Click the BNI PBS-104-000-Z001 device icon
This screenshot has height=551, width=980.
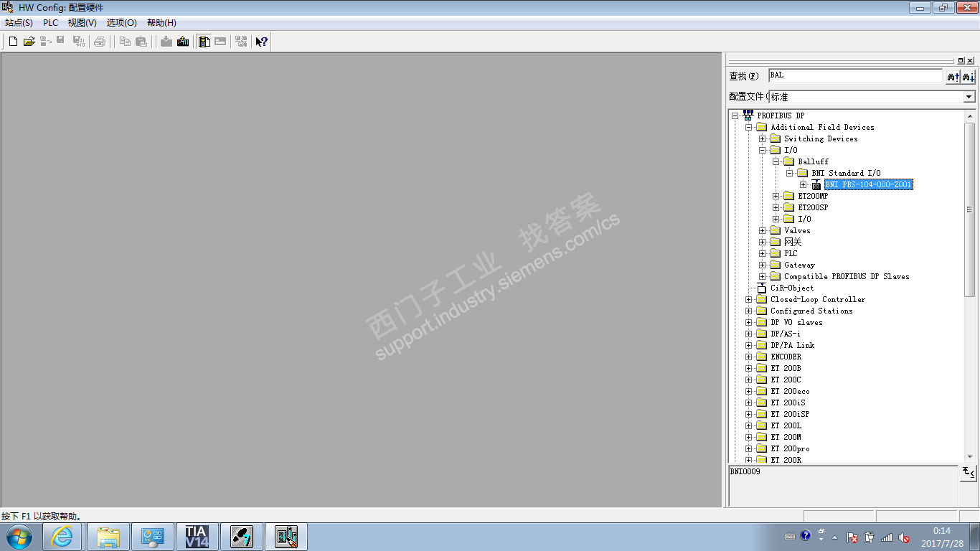(x=816, y=184)
